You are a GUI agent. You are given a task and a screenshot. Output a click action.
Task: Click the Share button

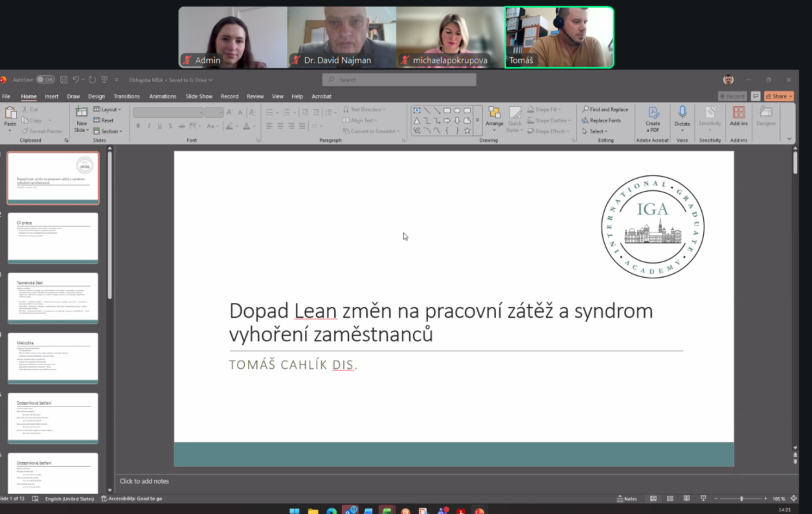[x=779, y=96]
